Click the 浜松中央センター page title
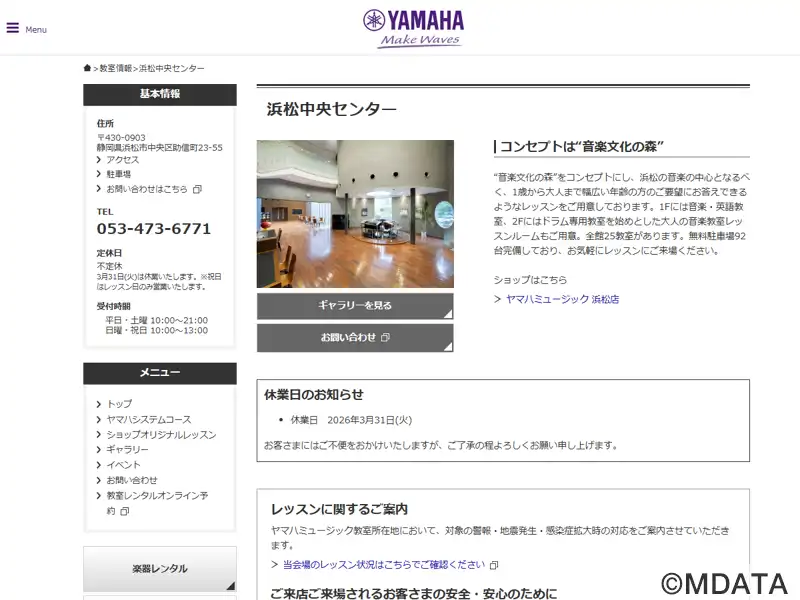The height and width of the screenshot is (600, 800). tap(332, 109)
